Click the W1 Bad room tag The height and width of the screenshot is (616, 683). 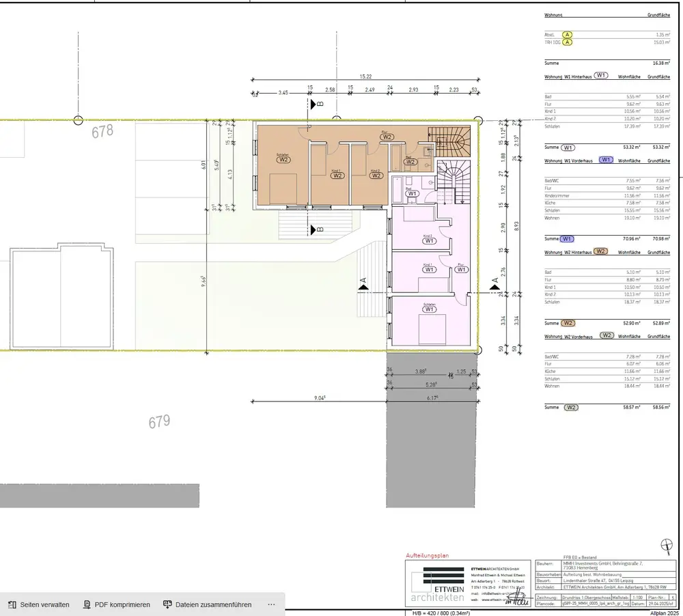tap(412, 193)
